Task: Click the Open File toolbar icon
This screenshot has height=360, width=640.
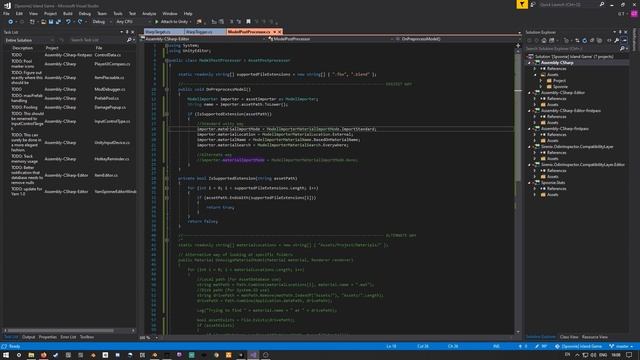Action: [43, 22]
